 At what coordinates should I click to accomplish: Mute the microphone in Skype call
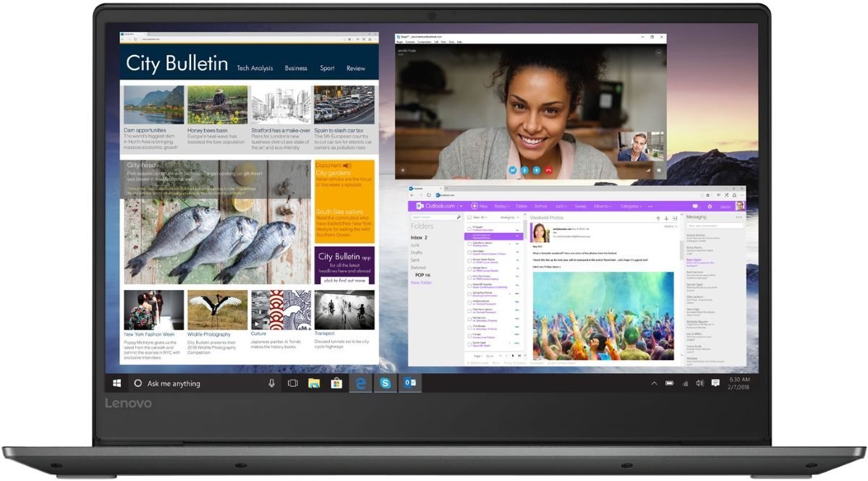tap(524, 170)
